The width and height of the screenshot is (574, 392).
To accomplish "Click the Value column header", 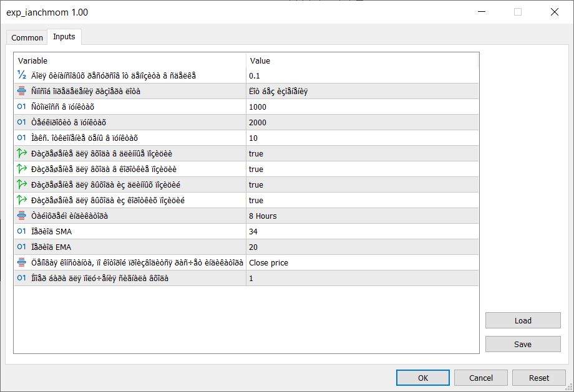I will pos(362,60).
